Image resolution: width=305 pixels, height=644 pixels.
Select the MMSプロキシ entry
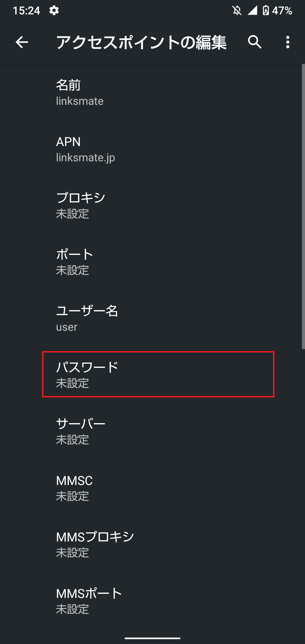pos(152,544)
